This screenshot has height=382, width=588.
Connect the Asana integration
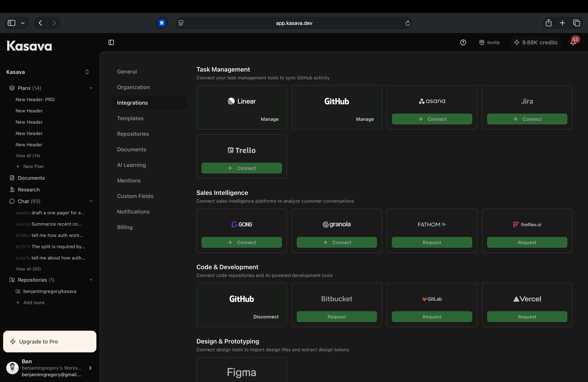(432, 119)
